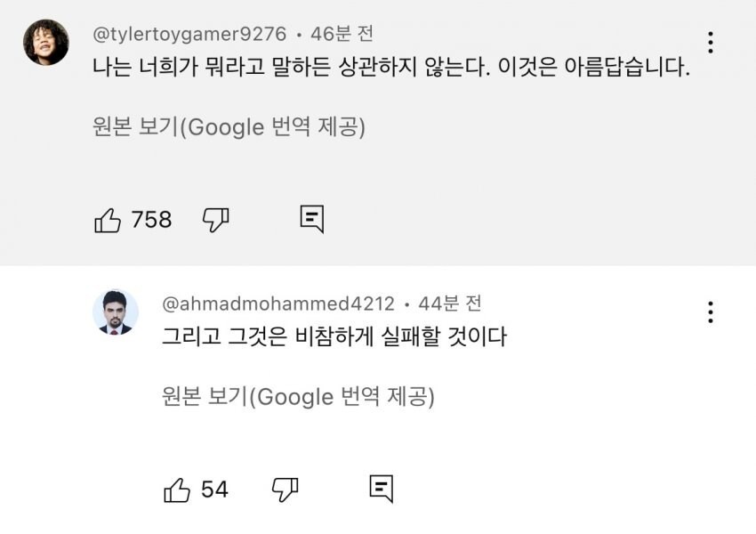This screenshot has width=756, height=534.
Task: Click the "44분 전" timestamp
Action: [x=450, y=303]
